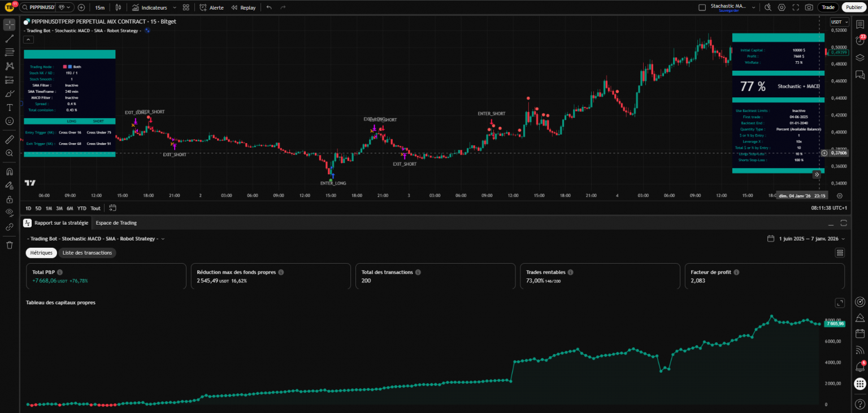
Task: Expand the USDT currency dropdown
Action: pos(836,22)
